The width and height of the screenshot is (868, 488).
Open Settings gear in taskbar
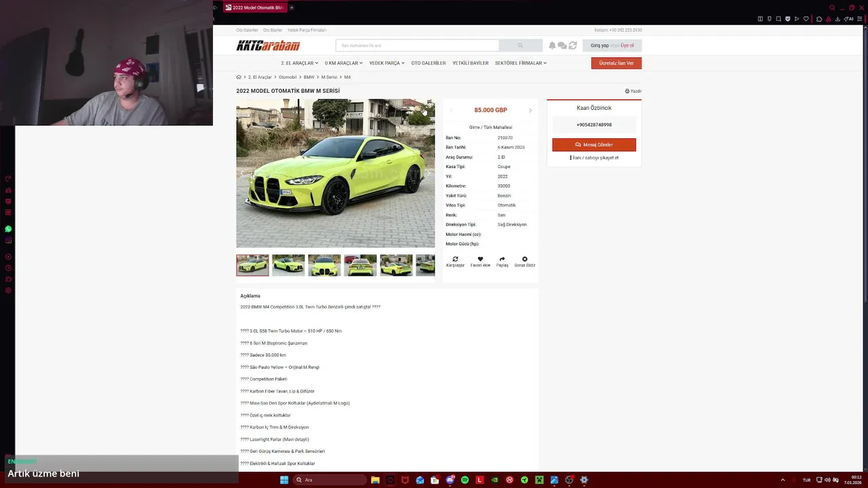click(x=584, y=480)
